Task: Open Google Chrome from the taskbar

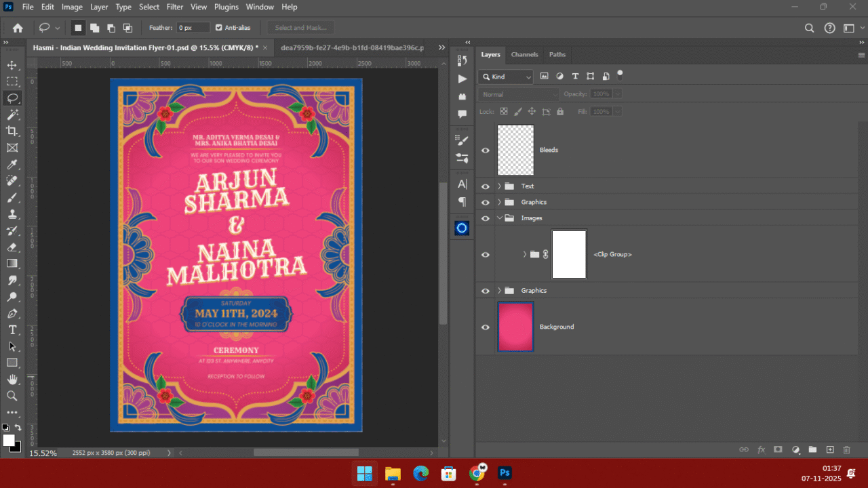Action: tap(477, 473)
